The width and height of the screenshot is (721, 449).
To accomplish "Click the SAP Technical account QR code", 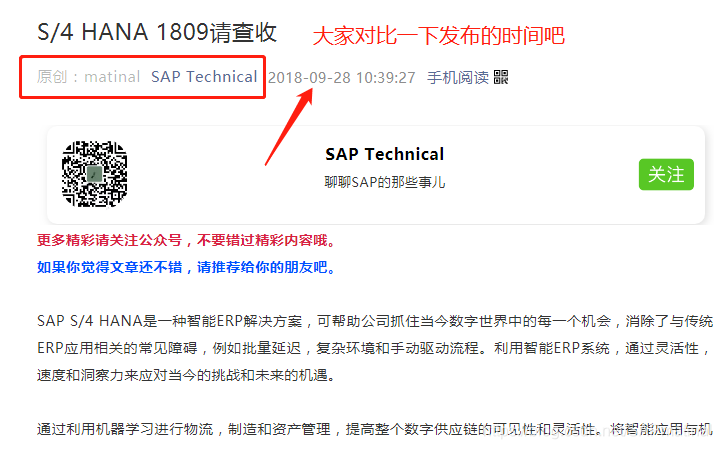I will coord(94,174).
